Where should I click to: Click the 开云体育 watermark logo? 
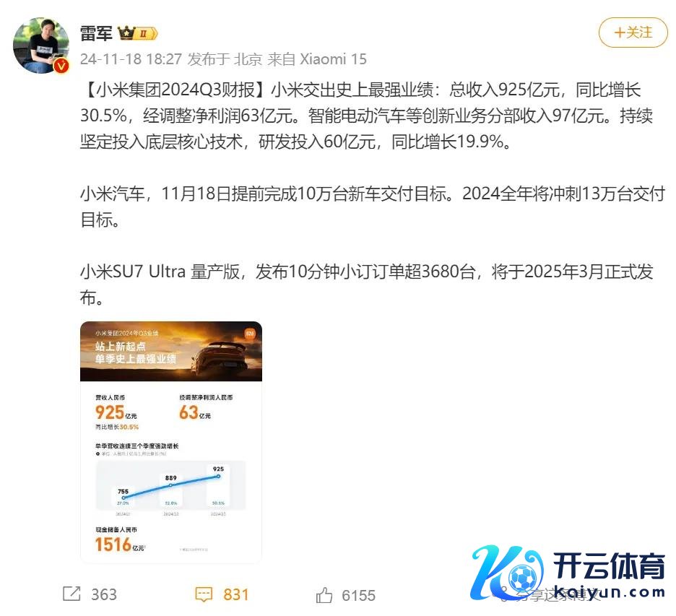[x=568, y=572]
